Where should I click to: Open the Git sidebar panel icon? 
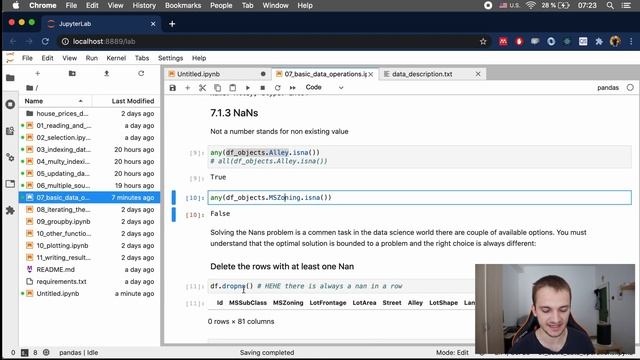coord(10,131)
